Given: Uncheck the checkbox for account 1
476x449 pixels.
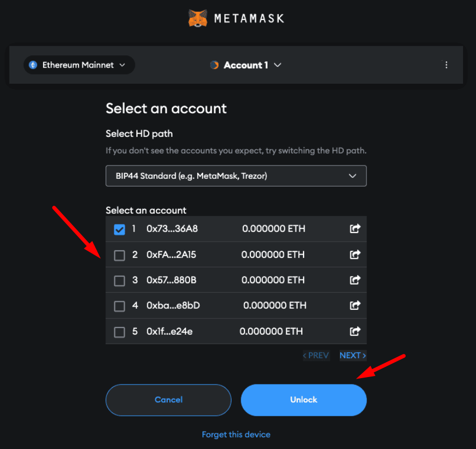Looking at the screenshot, I should coord(119,229).
